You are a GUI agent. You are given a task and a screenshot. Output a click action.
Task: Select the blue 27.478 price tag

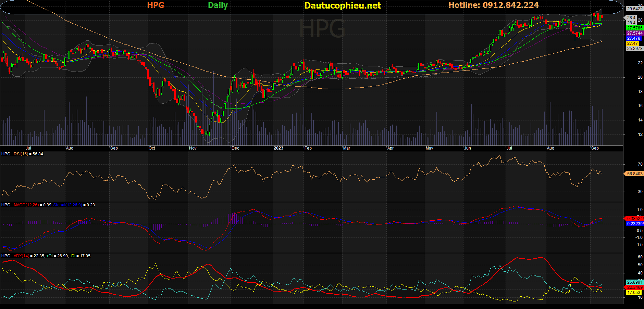(633, 38)
